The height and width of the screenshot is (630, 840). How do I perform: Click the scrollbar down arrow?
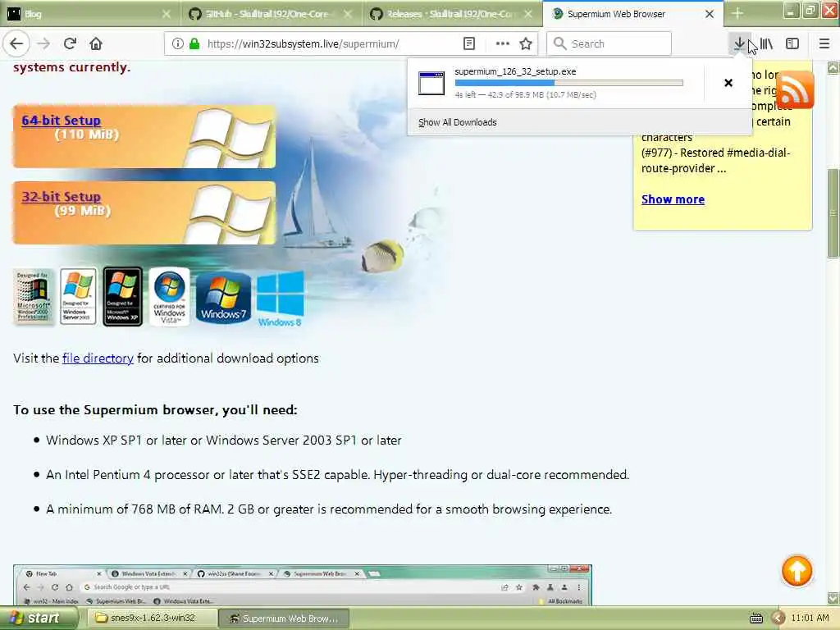(833, 597)
